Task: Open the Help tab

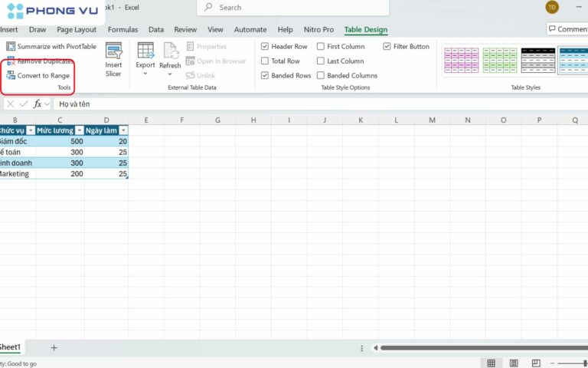Action: tap(285, 29)
